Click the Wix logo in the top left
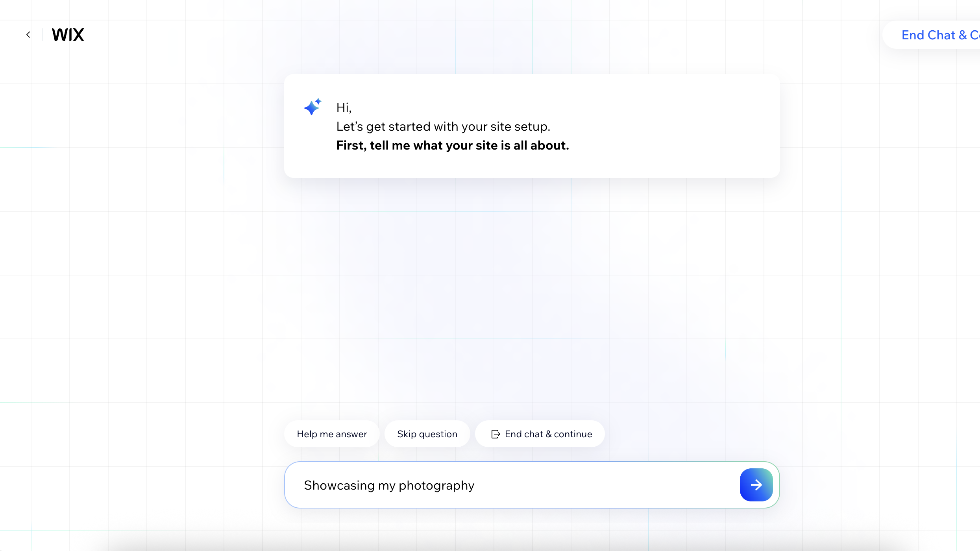Screen dimensions: 980x551 [68, 35]
